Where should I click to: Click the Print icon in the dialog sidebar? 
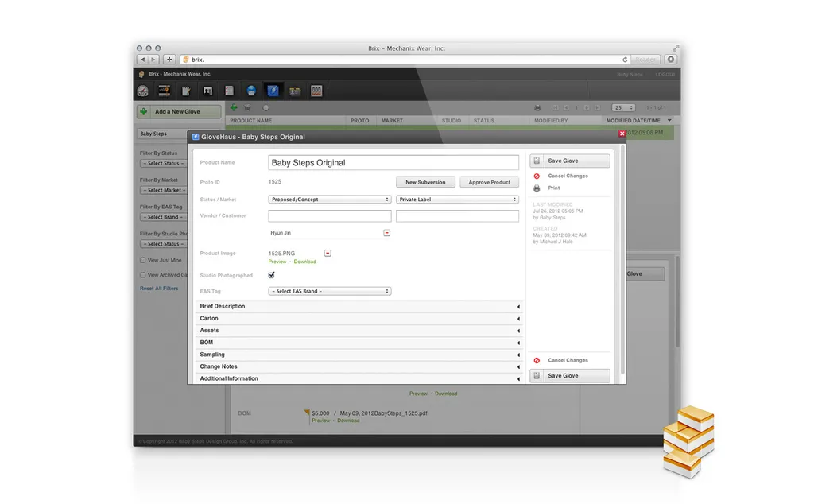537,188
